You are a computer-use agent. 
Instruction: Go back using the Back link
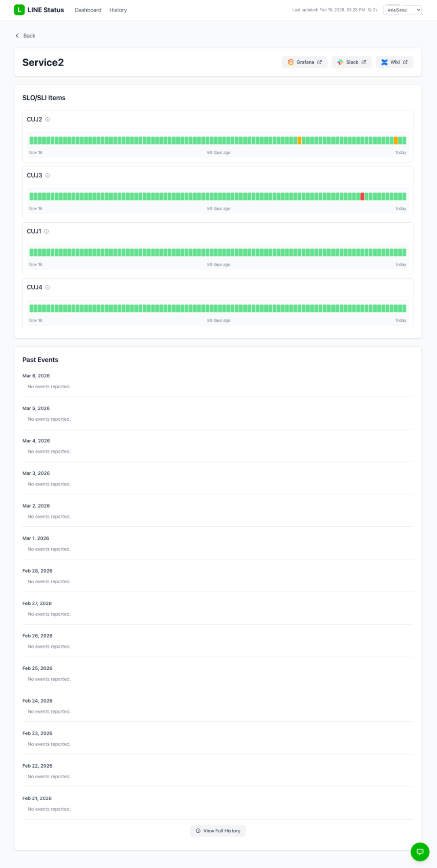pos(26,36)
